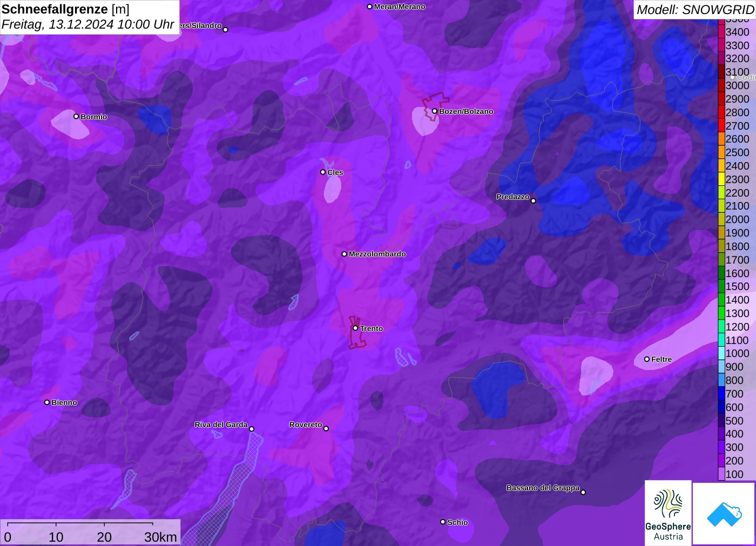
Task: Click legend value "3000"
Action: (738, 85)
